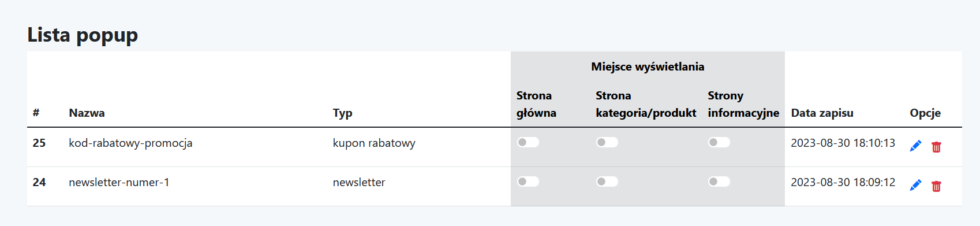This screenshot has height=226, width=980.
Task: Click the Typ column header
Action: click(x=342, y=113)
